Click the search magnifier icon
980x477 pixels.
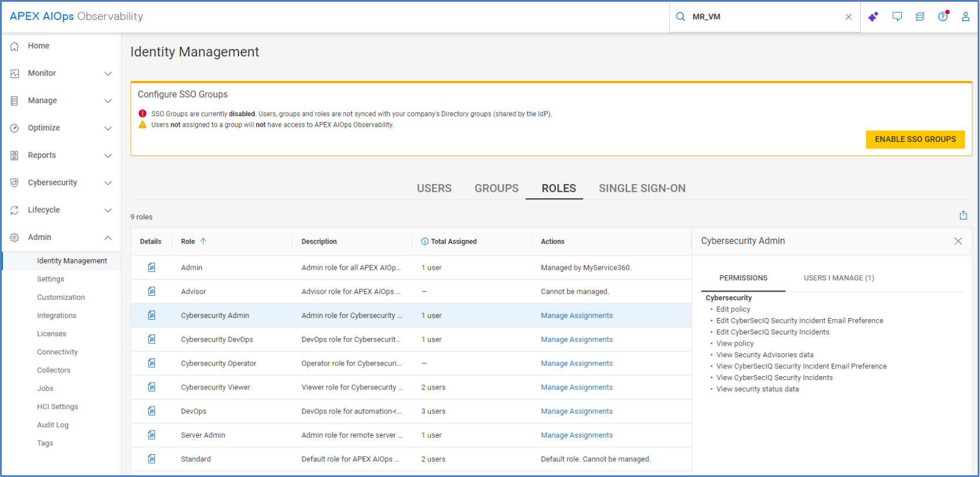(681, 16)
